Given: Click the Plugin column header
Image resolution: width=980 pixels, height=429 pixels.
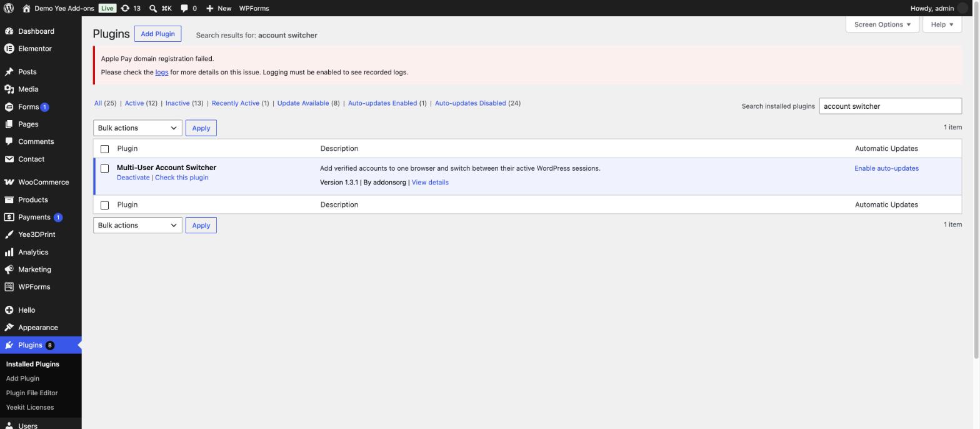Looking at the screenshot, I should 127,149.
